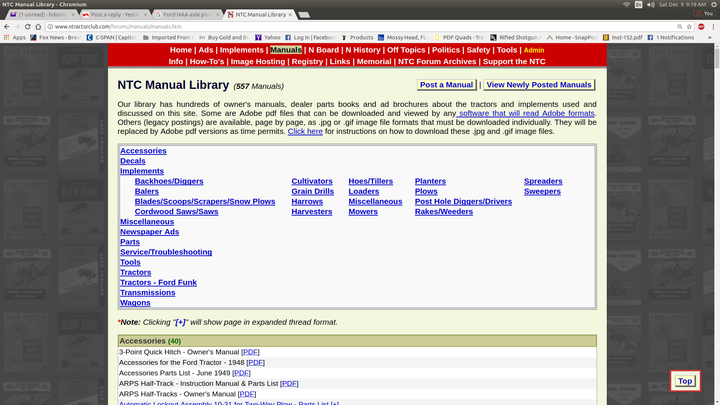Open Implements in site navigation bar
The height and width of the screenshot is (405, 720).
point(242,50)
